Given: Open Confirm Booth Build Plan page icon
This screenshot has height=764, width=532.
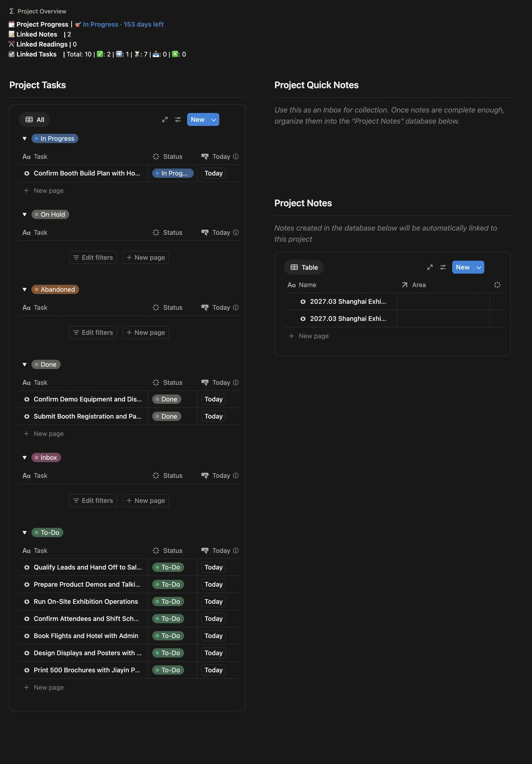Looking at the screenshot, I should [x=27, y=173].
